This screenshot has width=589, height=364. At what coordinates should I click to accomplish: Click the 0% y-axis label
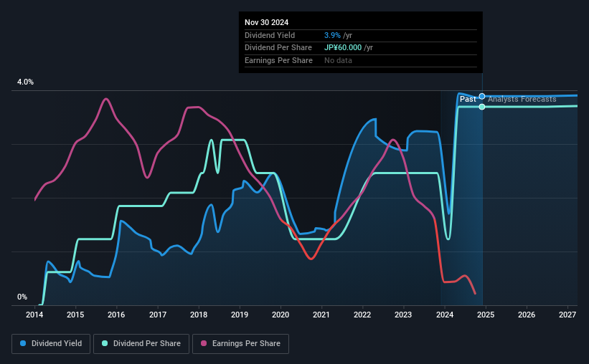click(22, 297)
